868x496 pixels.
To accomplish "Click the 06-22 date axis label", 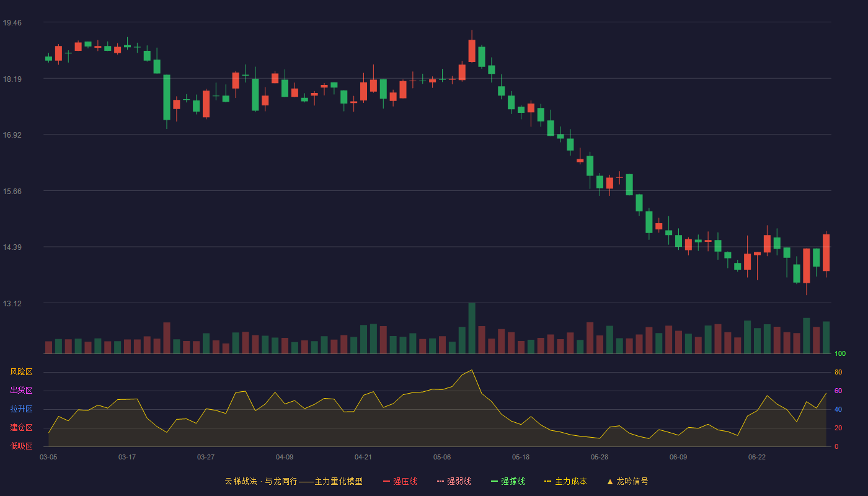I will (757, 457).
